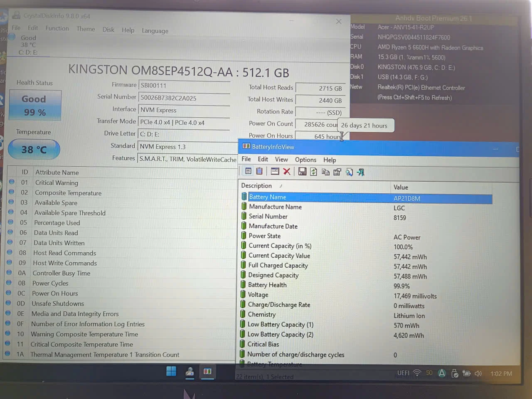Viewport: 532px width, 399px height.
Task: Click the volume speaker tray icon
Action: (478, 373)
